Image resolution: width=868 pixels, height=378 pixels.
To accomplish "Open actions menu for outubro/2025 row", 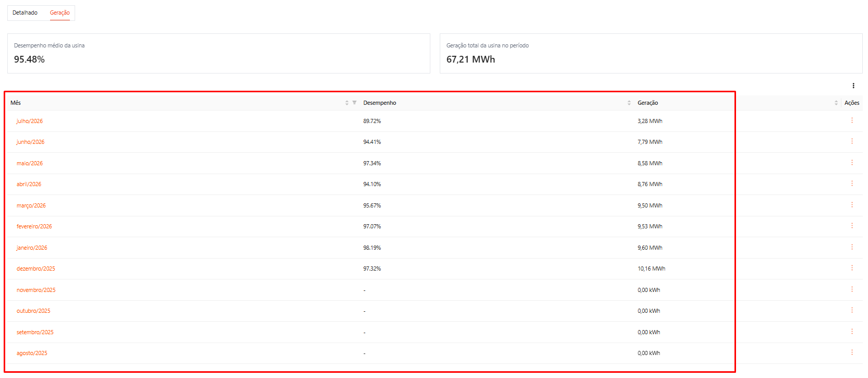I will [852, 310].
